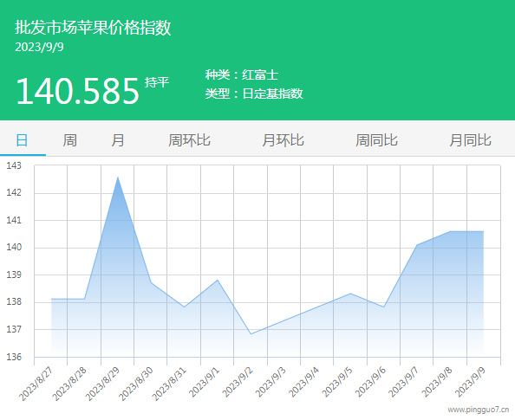Switch to the 周 weekly tab
This screenshot has height=420, width=515.
[x=69, y=140]
